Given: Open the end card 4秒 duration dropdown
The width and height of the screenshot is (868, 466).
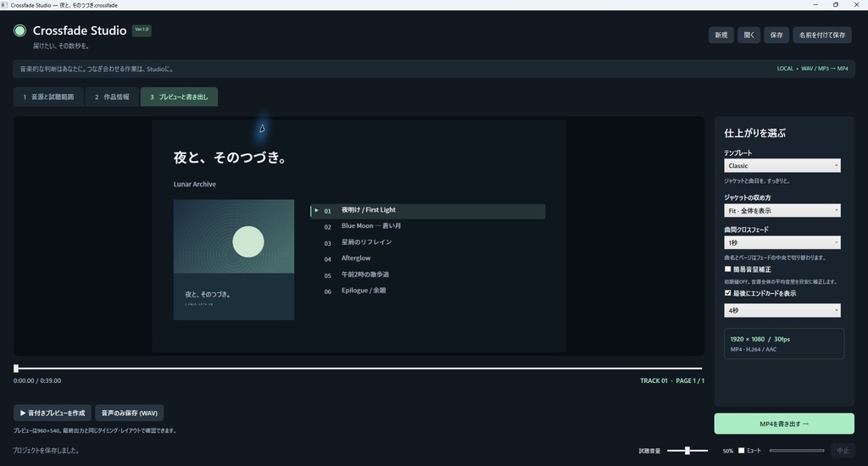Looking at the screenshot, I should coord(782,310).
